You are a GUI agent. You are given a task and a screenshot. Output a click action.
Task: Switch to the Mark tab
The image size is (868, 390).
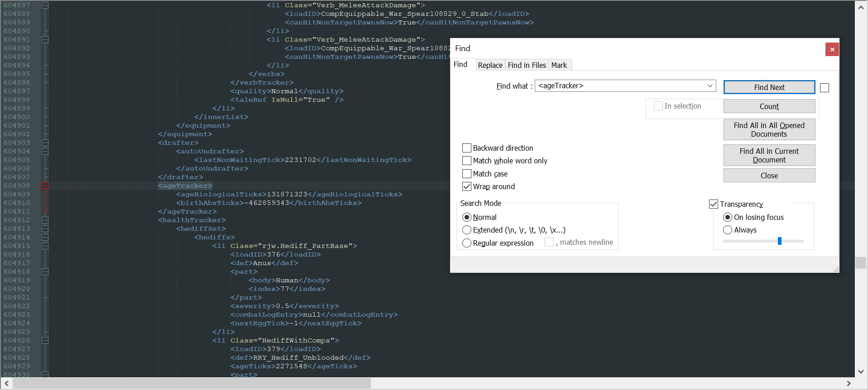tap(559, 65)
